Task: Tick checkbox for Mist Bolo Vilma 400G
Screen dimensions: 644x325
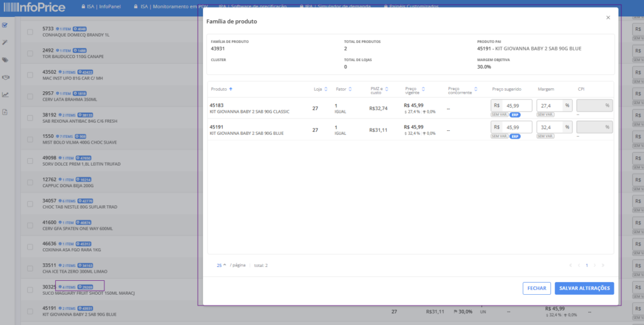Action: (30, 139)
